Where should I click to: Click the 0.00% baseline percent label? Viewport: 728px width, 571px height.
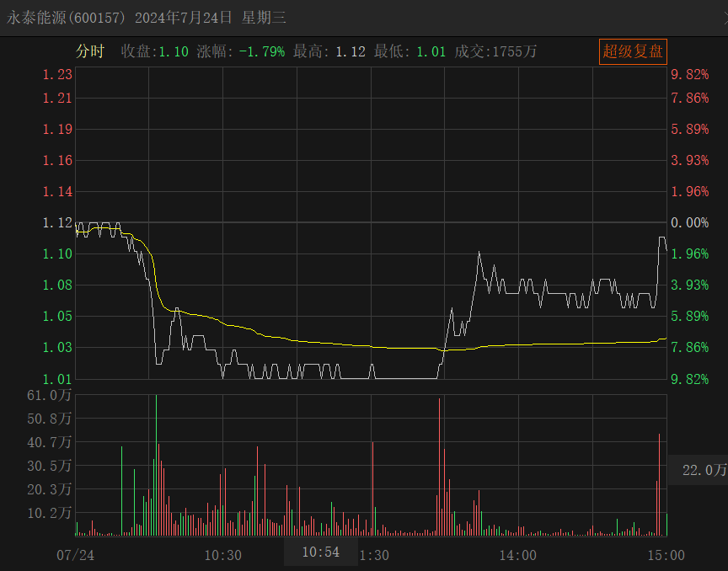coord(689,222)
